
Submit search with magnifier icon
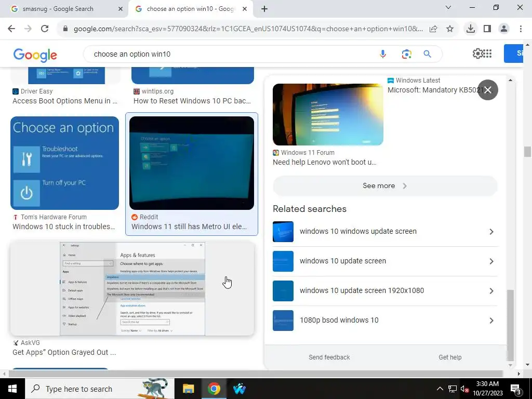point(427,54)
